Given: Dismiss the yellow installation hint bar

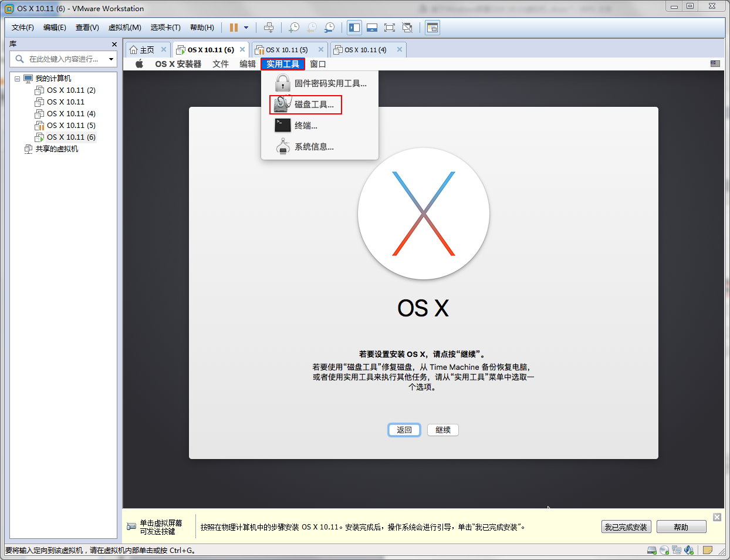Looking at the screenshot, I should click(x=717, y=517).
